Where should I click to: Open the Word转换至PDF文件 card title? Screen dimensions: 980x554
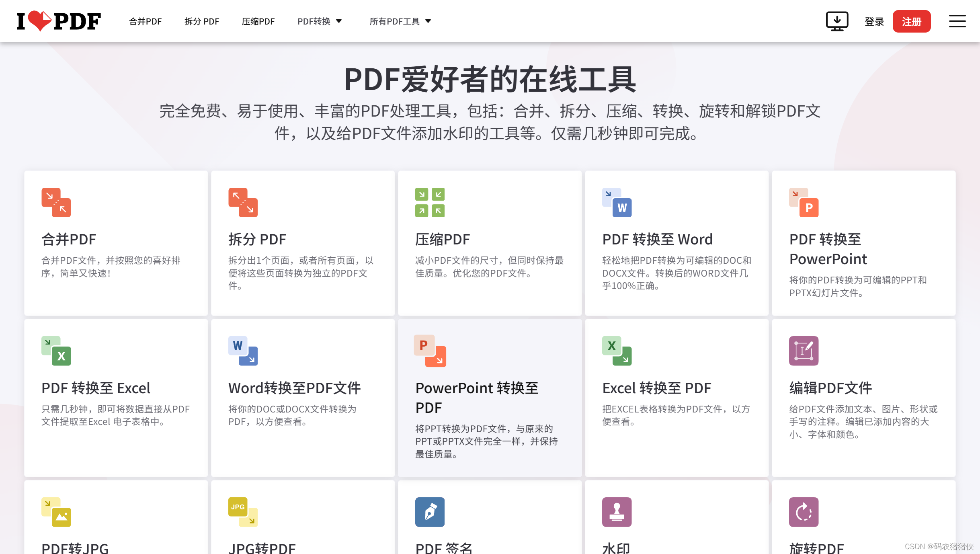[x=294, y=388]
